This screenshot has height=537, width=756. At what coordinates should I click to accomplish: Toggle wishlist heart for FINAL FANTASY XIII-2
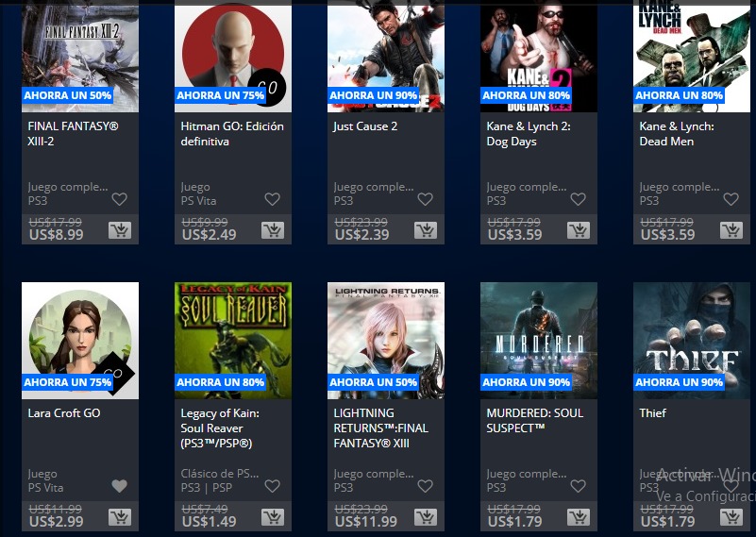point(120,199)
